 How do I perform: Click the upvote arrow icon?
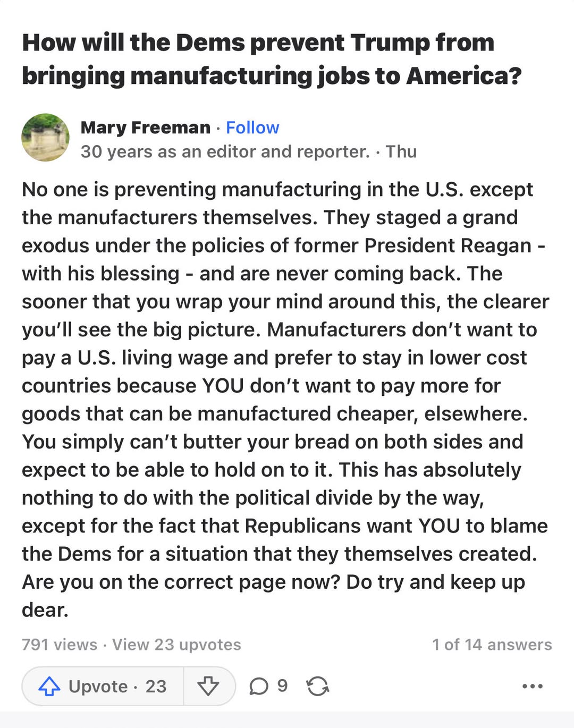point(49,686)
